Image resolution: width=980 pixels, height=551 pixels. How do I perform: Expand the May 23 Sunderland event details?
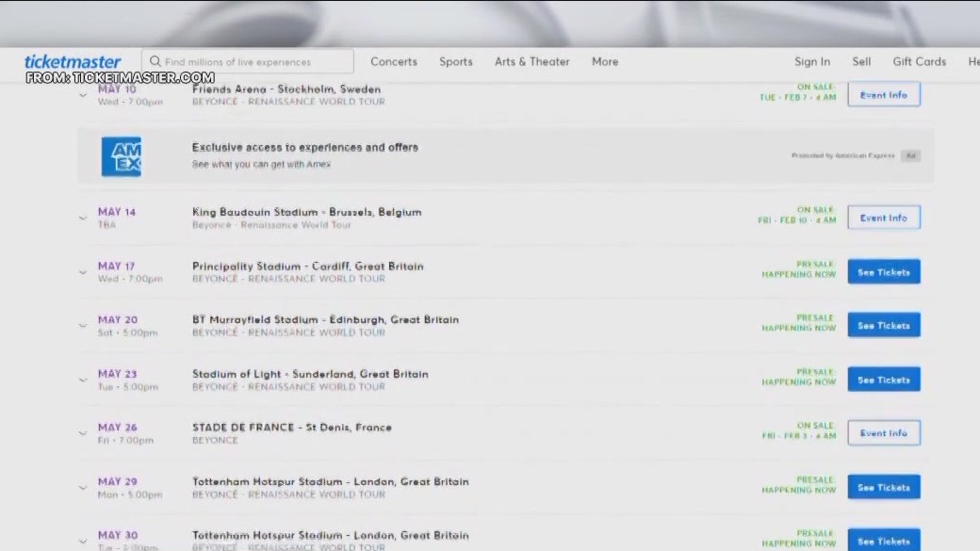[82, 380]
